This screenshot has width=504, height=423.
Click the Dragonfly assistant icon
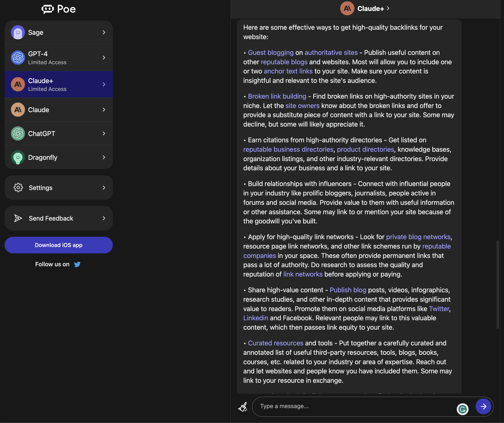(17, 157)
